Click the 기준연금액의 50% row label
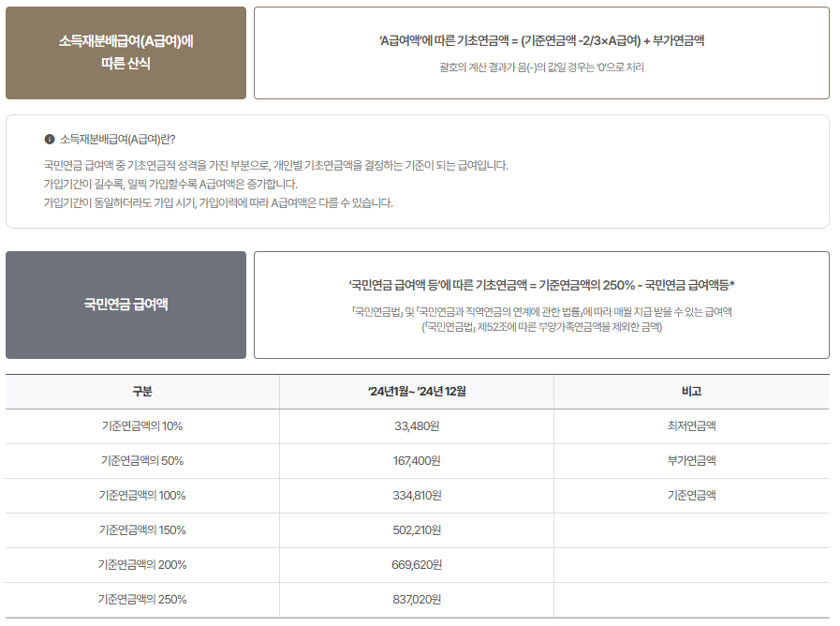Image resolution: width=840 pixels, height=626 pixels. pyautogui.click(x=142, y=461)
